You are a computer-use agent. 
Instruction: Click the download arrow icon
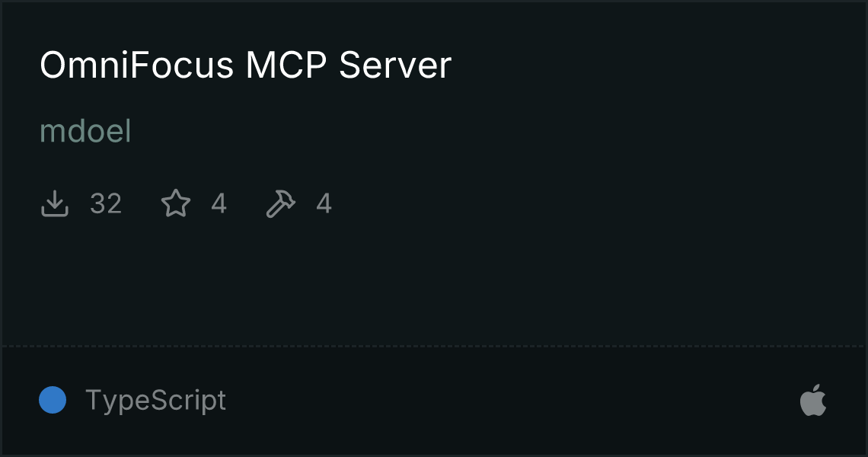[x=54, y=203]
